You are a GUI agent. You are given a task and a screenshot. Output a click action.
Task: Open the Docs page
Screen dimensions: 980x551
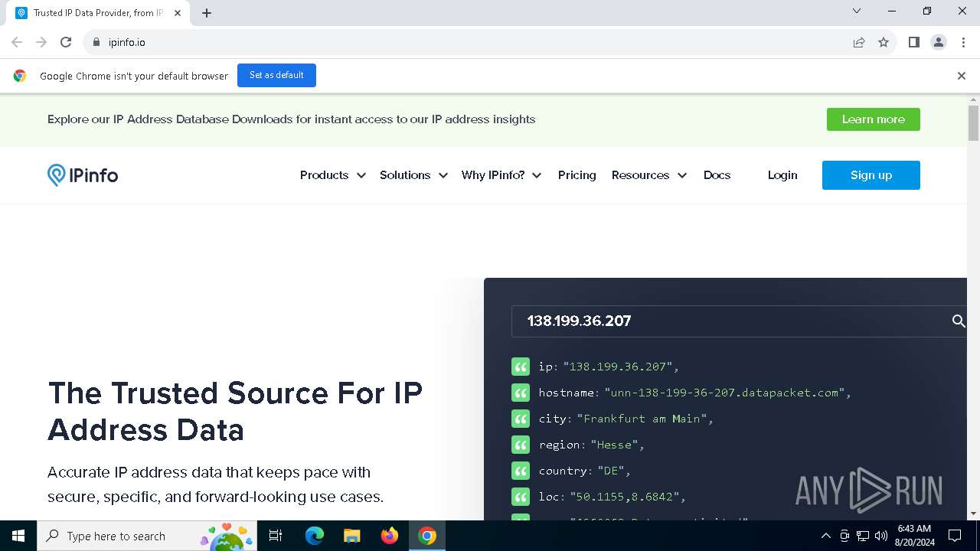[717, 175]
